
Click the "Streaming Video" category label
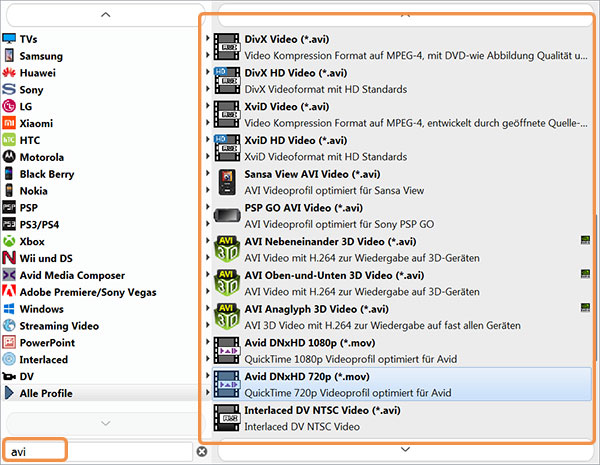pyautogui.click(x=59, y=326)
